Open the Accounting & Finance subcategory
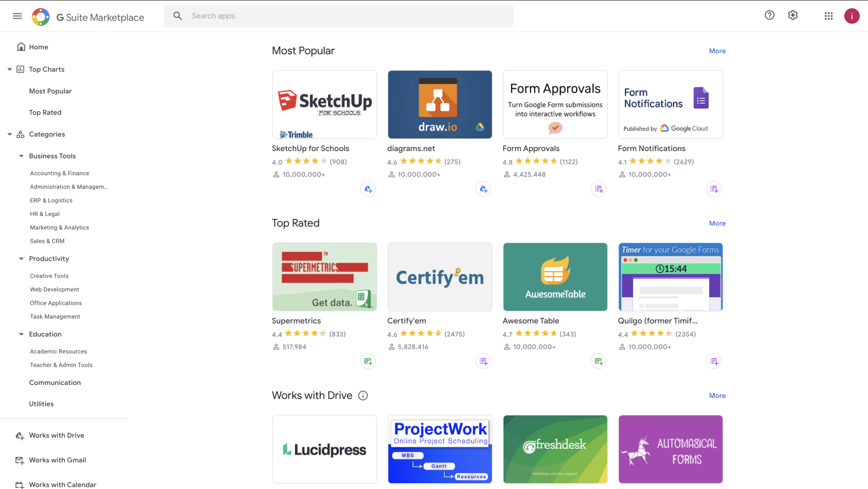 click(x=59, y=173)
